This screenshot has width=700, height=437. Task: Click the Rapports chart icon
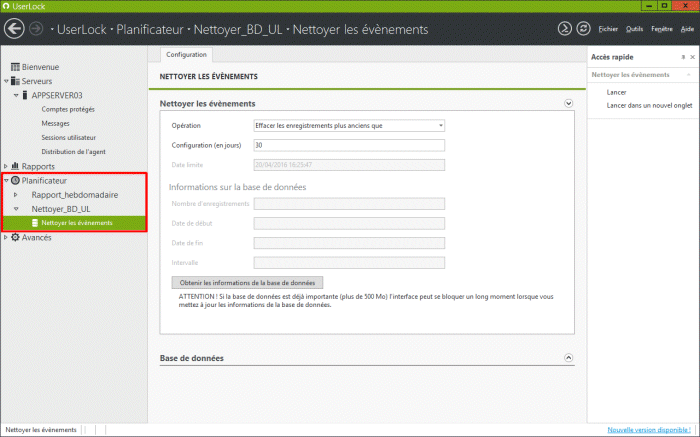coord(15,166)
